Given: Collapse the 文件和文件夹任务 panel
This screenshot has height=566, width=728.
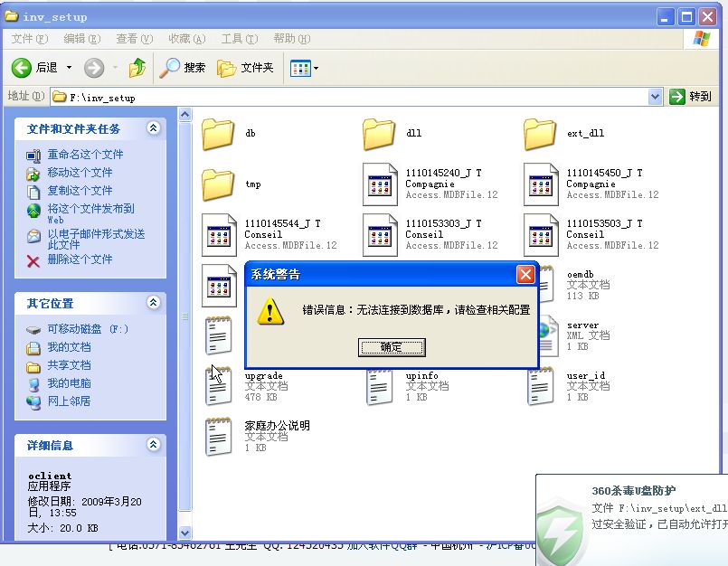Looking at the screenshot, I should coord(153,128).
